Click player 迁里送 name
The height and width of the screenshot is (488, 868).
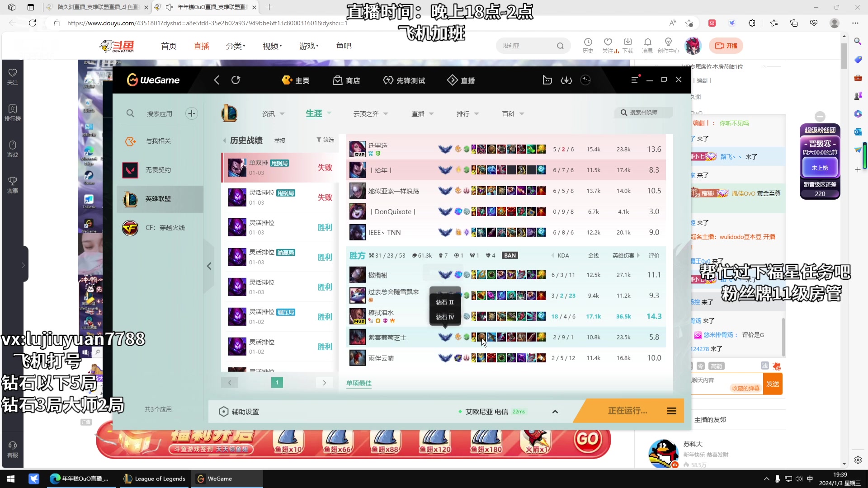(378, 145)
